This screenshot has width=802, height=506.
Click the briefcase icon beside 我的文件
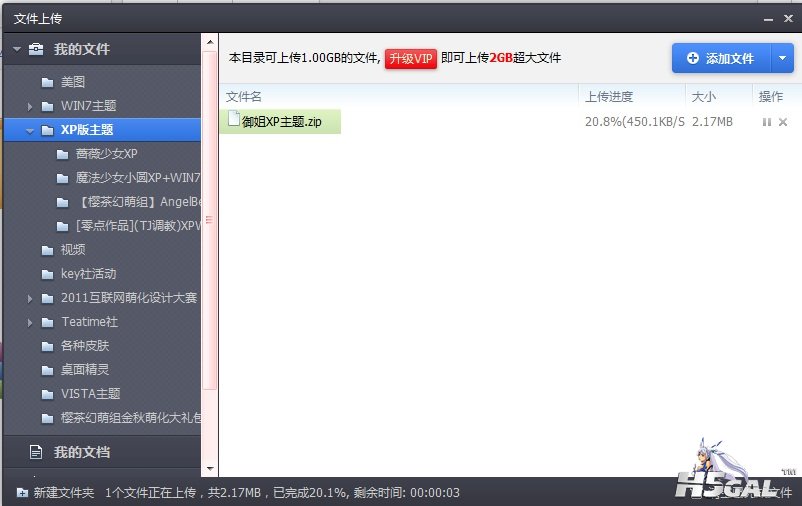point(36,49)
